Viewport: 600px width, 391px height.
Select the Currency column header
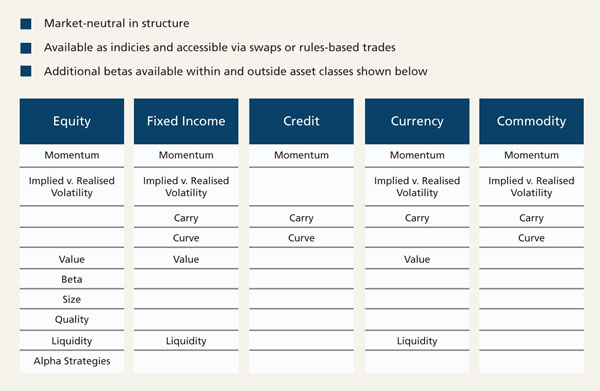[x=417, y=121]
